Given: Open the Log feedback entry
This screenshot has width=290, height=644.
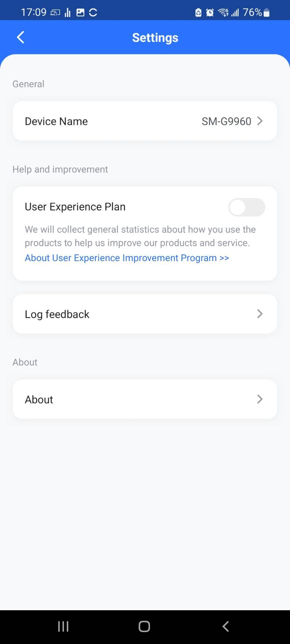Looking at the screenshot, I should coord(145,314).
